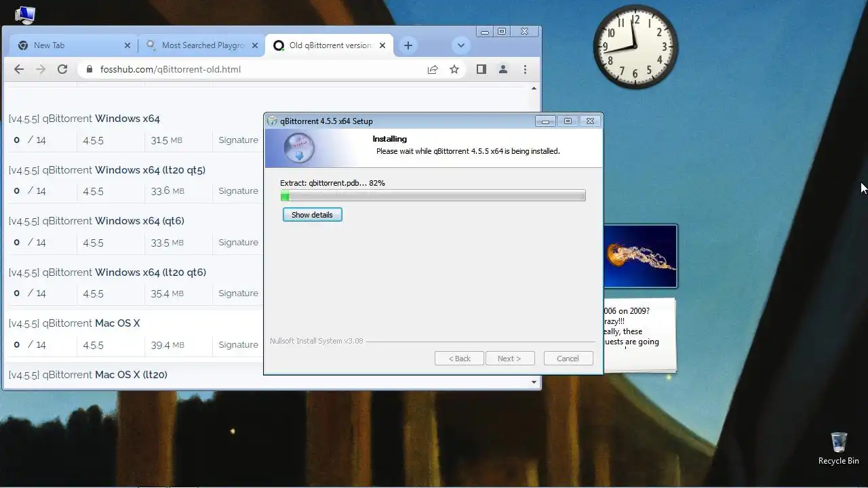The image size is (868, 488).
Task: Click the jellyfish slideshow gadget thumbnail
Action: pyautogui.click(x=640, y=256)
